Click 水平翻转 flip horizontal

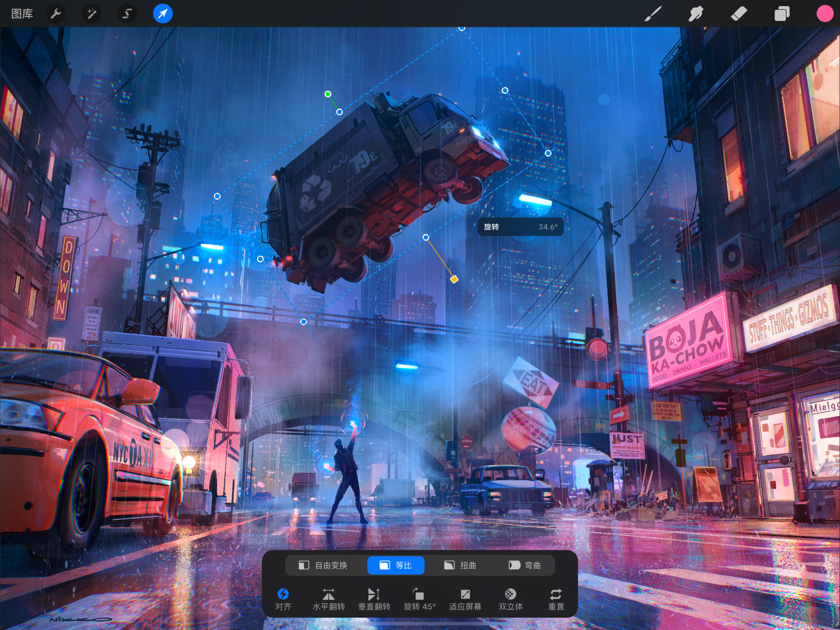point(328,600)
